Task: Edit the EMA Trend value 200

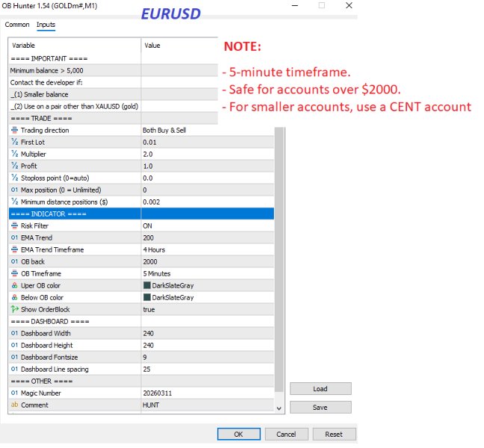Action: click(208, 238)
